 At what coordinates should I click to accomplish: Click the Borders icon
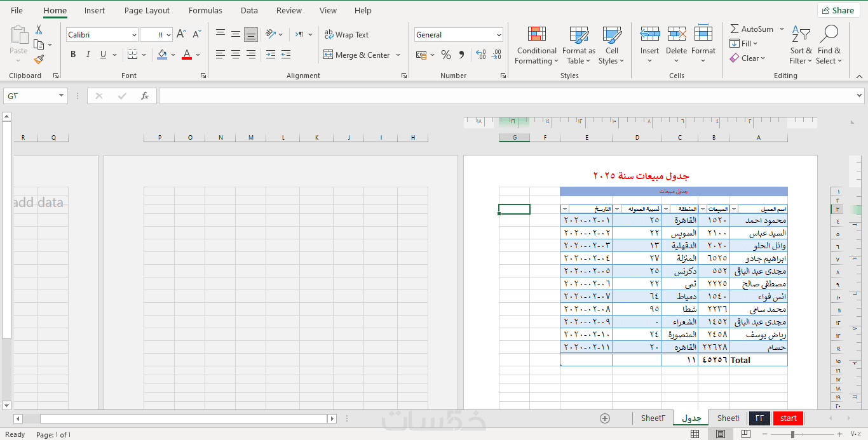tap(132, 55)
